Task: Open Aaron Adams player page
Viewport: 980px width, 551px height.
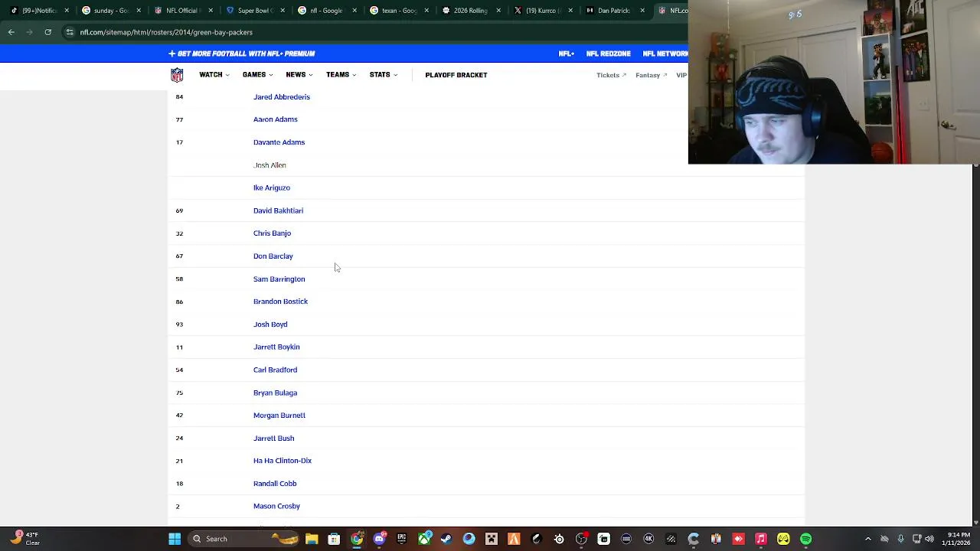Action: point(276,119)
